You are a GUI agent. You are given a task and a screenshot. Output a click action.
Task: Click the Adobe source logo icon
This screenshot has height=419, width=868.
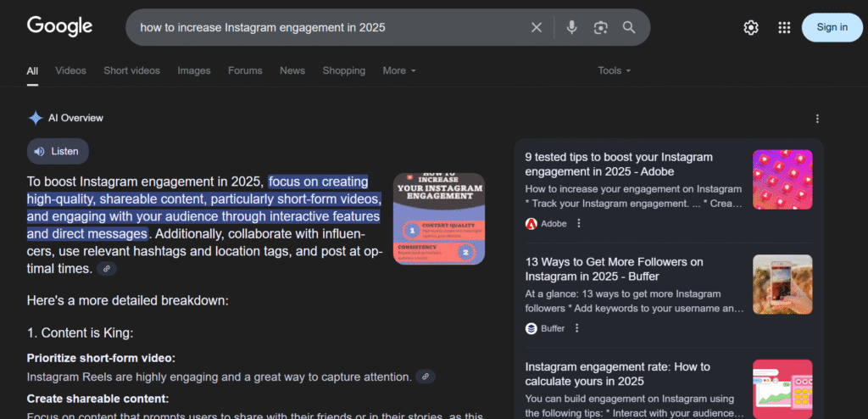pos(531,223)
